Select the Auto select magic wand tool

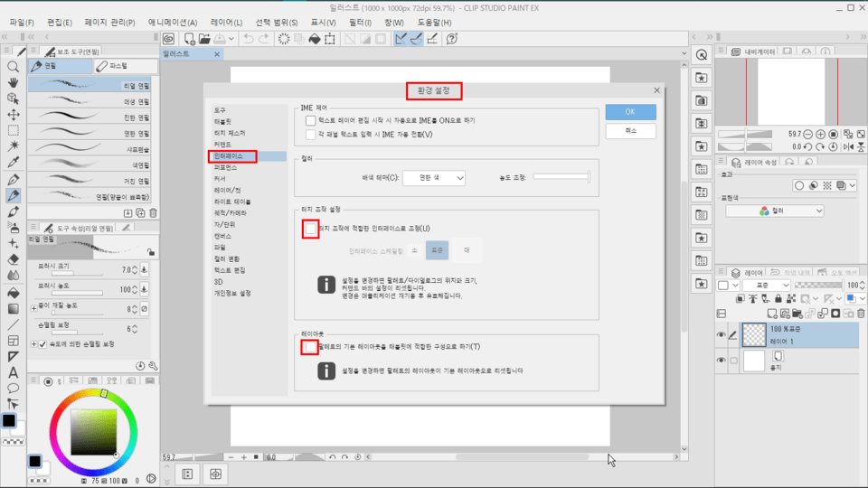[x=14, y=146]
